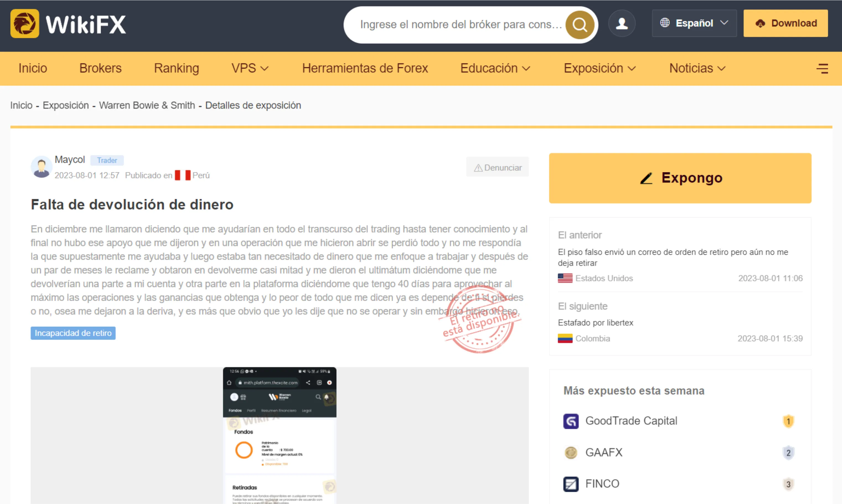Image resolution: width=842 pixels, height=504 pixels.
Task: Click the rank 2 shield badge
Action: [x=788, y=453]
